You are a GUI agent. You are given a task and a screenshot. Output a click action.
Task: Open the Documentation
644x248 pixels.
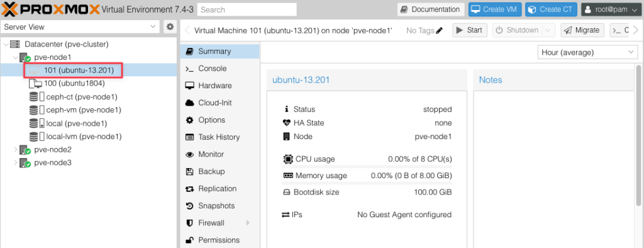point(431,9)
